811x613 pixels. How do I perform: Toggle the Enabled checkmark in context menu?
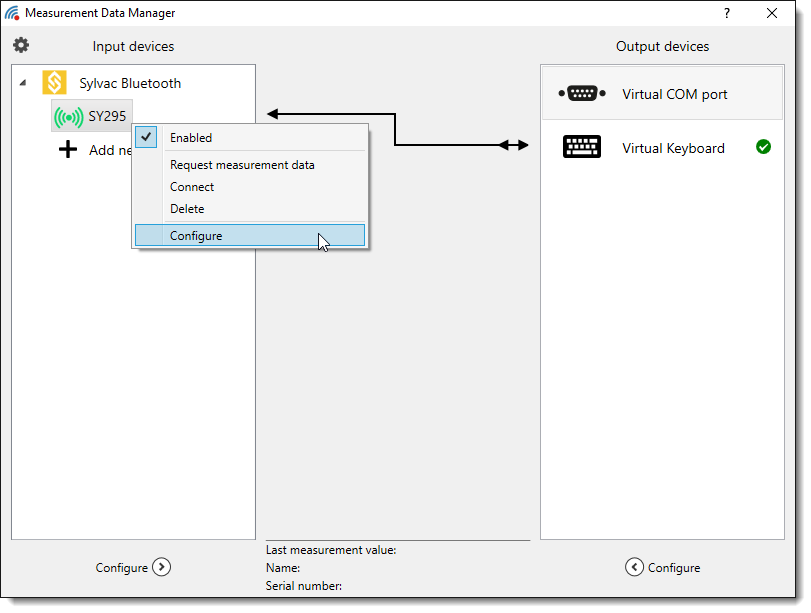click(x=147, y=138)
